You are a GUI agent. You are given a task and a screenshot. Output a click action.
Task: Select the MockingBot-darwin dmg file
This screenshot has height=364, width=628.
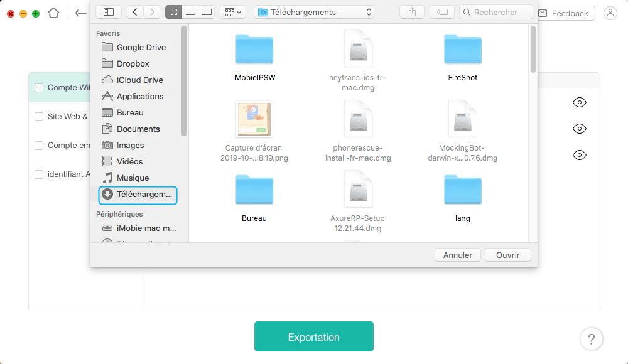click(x=463, y=131)
